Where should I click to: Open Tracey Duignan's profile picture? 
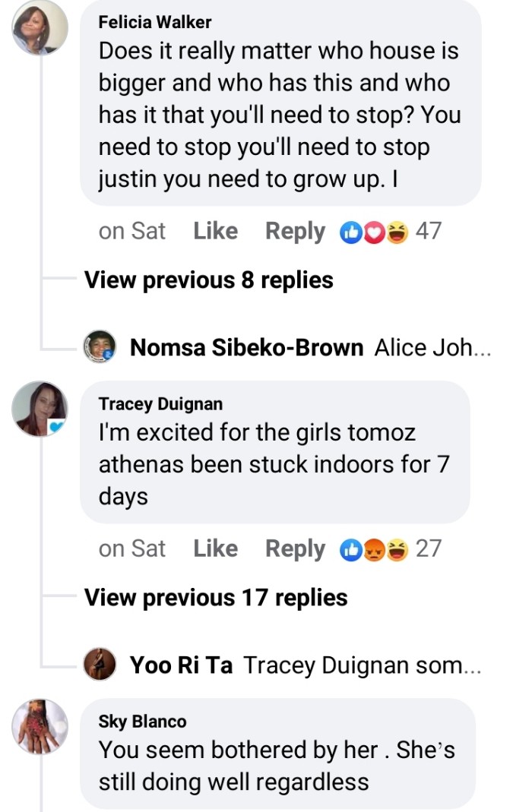tap(40, 409)
